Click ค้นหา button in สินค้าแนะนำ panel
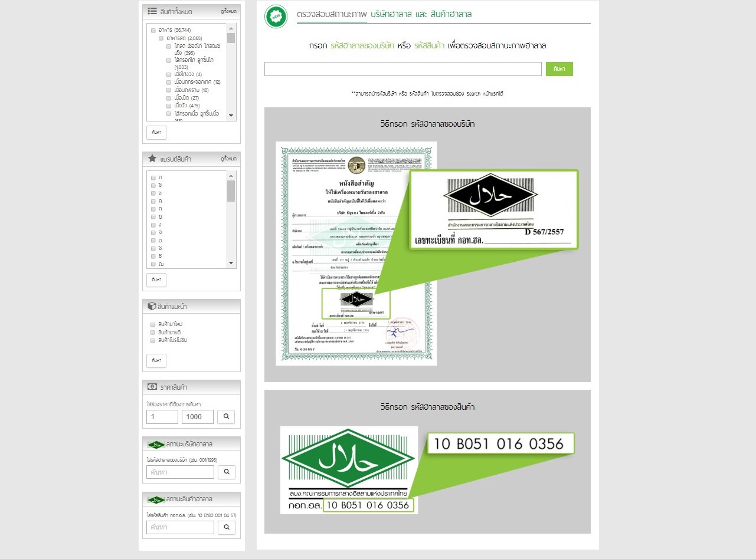Screen dimensions: 756x559 [156, 360]
